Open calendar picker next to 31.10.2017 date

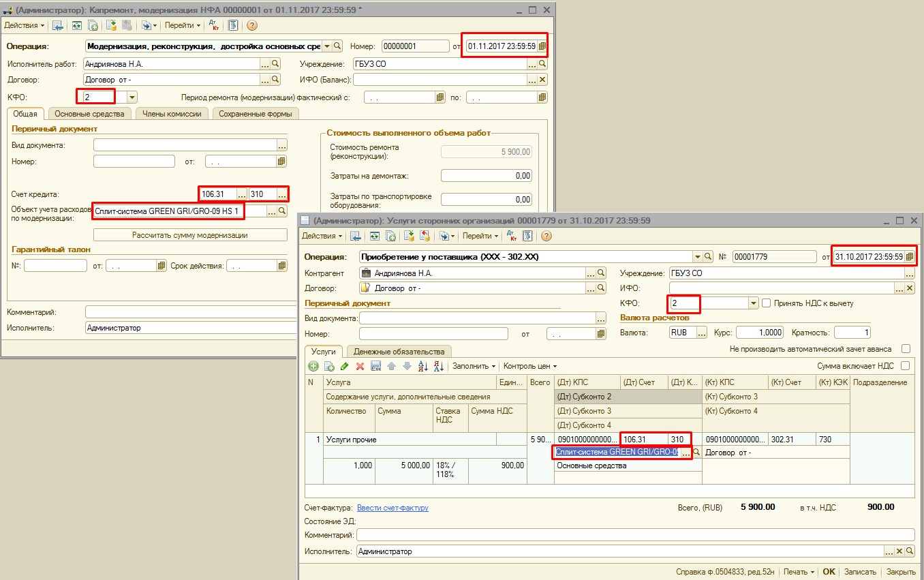[909, 257]
